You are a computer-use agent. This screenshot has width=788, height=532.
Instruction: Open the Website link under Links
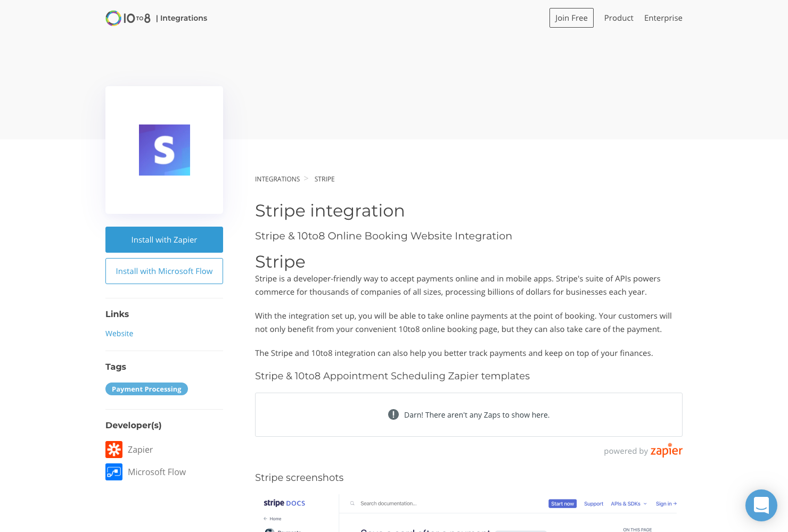pyautogui.click(x=119, y=334)
